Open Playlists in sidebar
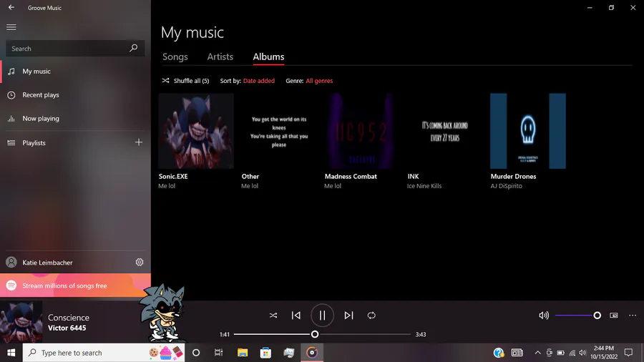This screenshot has height=362, width=644. coord(66,143)
